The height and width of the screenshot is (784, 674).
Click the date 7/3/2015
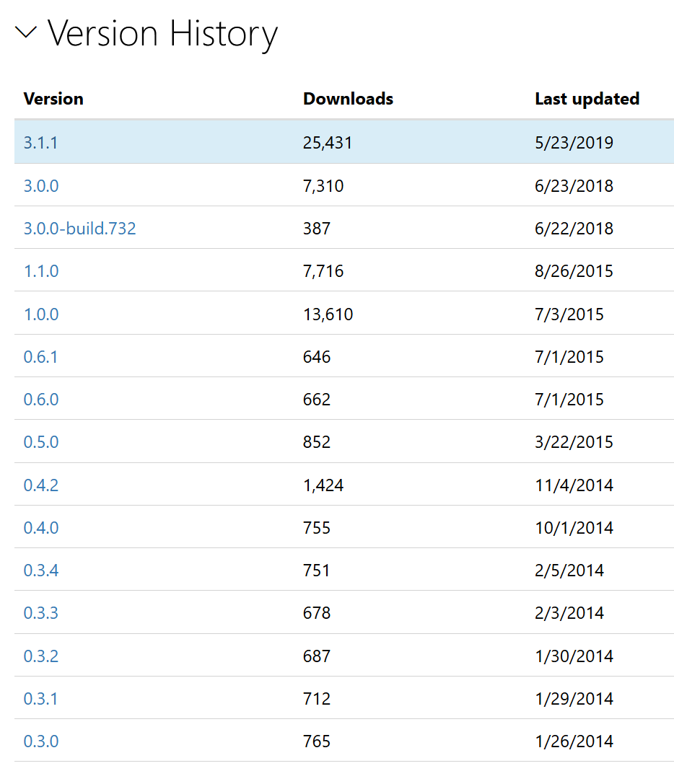tap(569, 314)
